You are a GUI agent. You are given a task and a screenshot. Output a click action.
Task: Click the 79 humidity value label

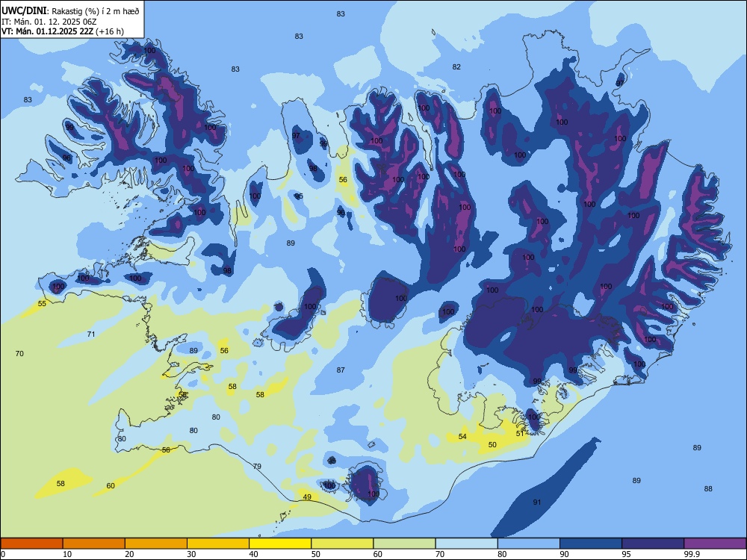pos(257,466)
